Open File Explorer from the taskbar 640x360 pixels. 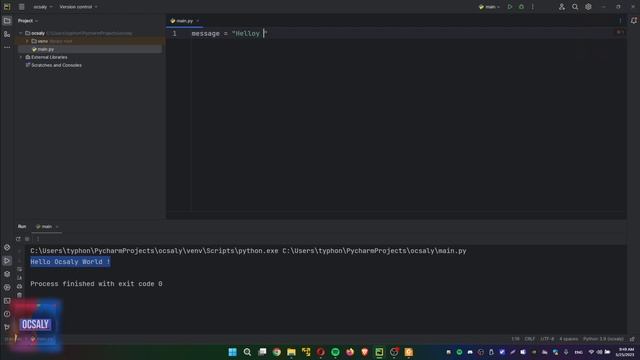(291, 352)
